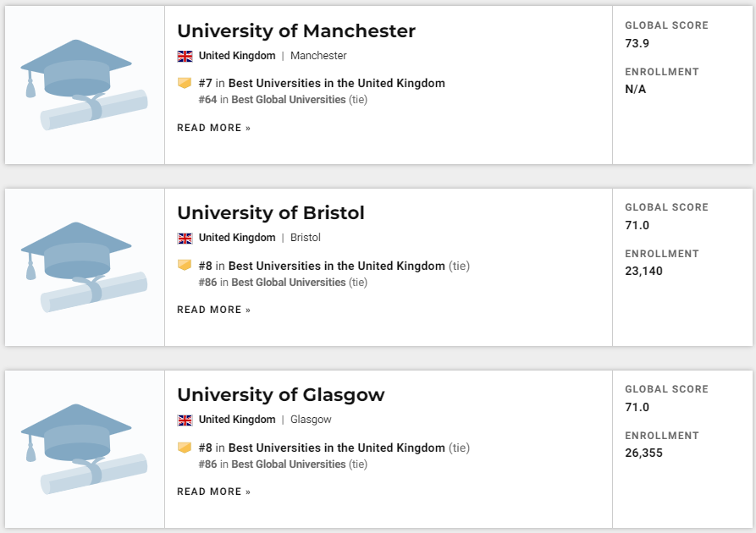The width and height of the screenshot is (756, 533).
Task: Click Manchester's Best Universities in United Kingdom link
Action: tap(336, 84)
